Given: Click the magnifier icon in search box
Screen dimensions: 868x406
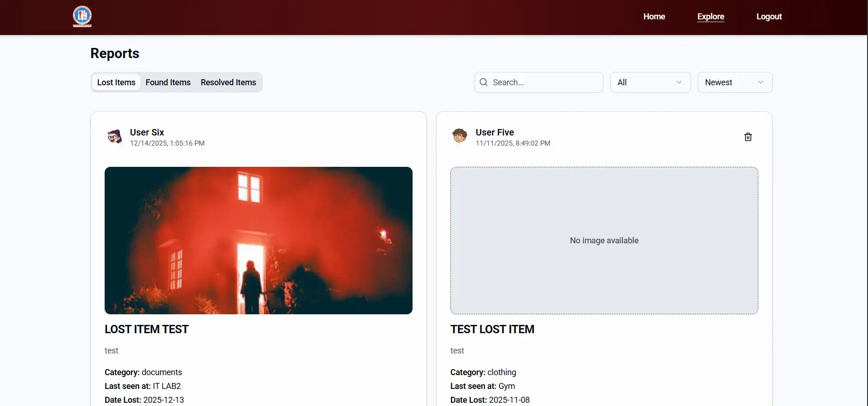Looking at the screenshot, I should point(484,82).
